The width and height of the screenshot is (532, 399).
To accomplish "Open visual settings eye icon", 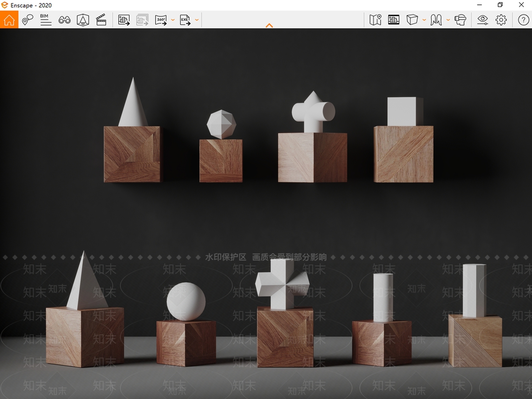I will (482, 20).
